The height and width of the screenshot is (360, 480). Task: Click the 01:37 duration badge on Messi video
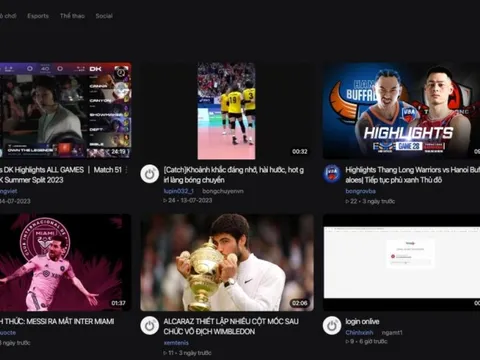point(118,303)
